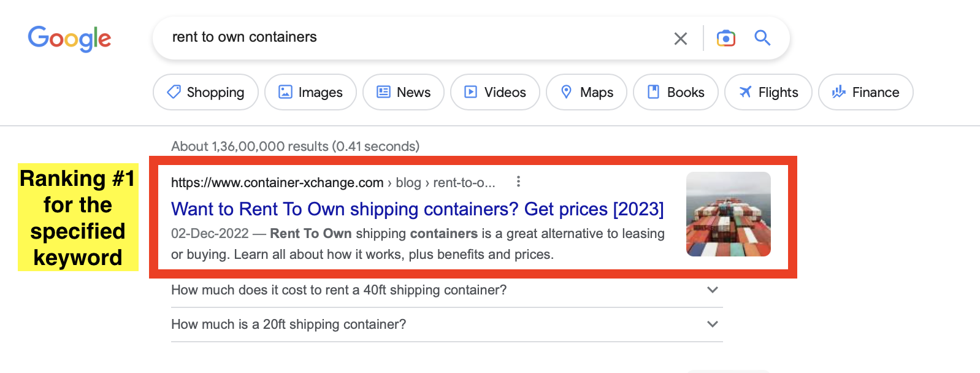Image resolution: width=980 pixels, height=373 pixels.
Task: Switch to Maps results
Action: pyautogui.click(x=586, y=92)
